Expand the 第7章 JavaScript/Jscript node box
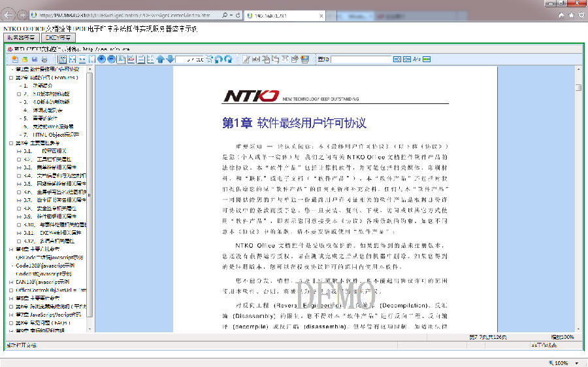This screenshot has height=367, width=588. [x=11, y=315]
